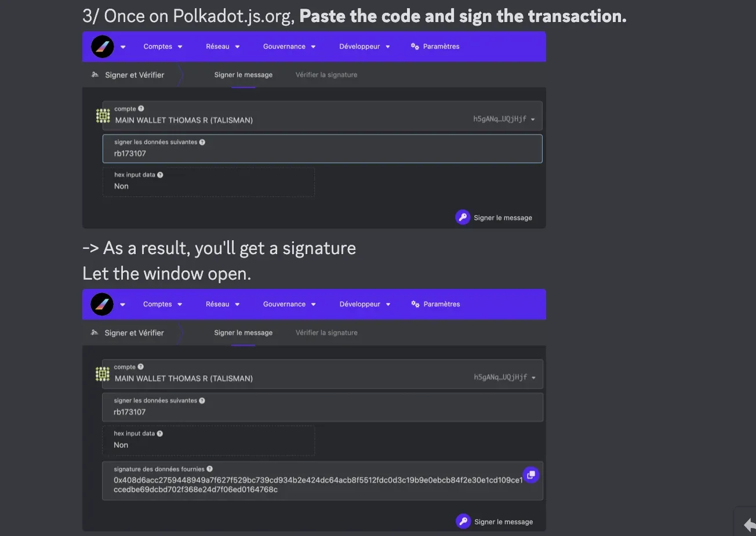Image resolution: width=756 pixels, height=536 pixels.
Task: Click help icon next to 'signature des données fournies'
Action: tap(210, 469)
